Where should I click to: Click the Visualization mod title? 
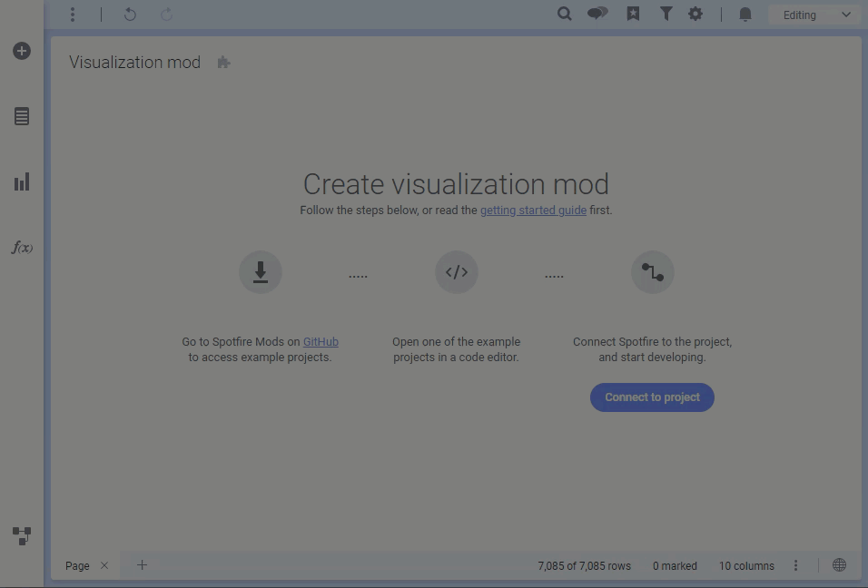pos(134,62)
